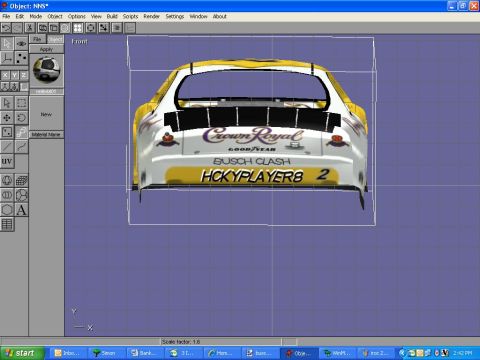
Task: Select the car material sphere thumbnail
Action: coord(46,70)
